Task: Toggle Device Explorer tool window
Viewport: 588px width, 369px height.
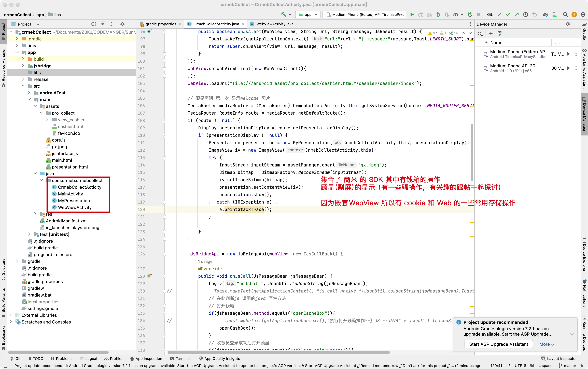Action: coord(584,255)
